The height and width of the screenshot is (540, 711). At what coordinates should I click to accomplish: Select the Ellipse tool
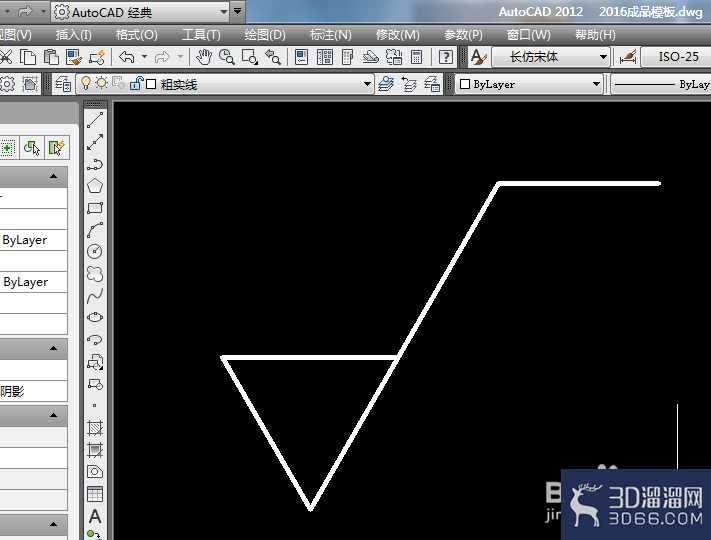pyautogui.click(x=95, y=317)
